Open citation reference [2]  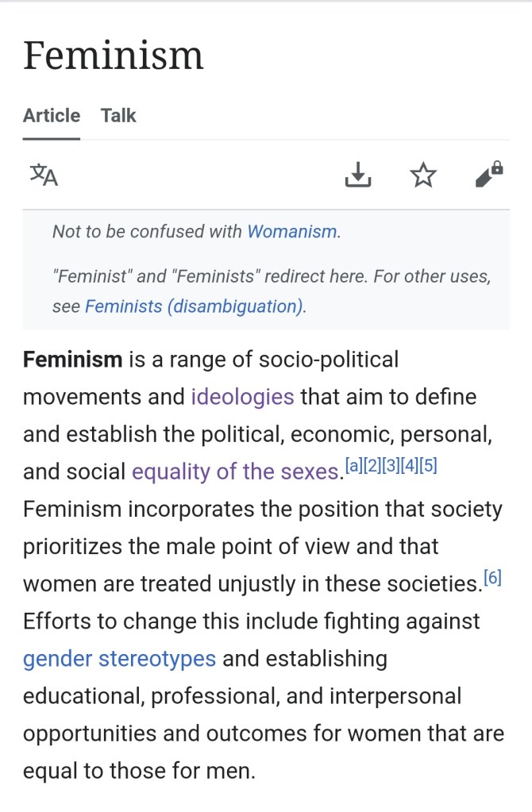click(373, 466)
